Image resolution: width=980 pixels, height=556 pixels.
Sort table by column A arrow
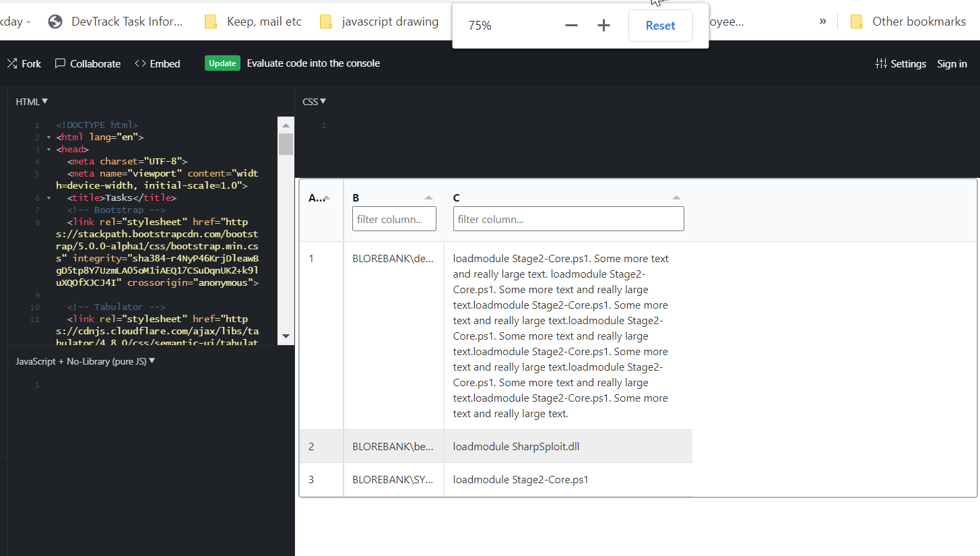(327, 197)
